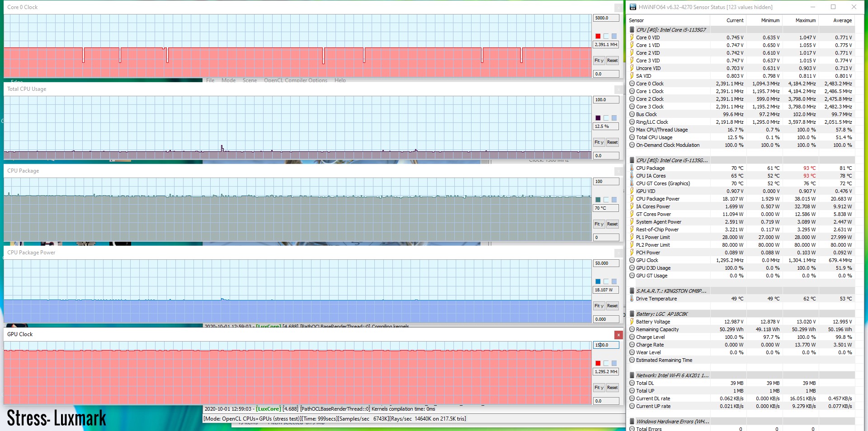Select the Total CPU Usage sensor row

654,137
